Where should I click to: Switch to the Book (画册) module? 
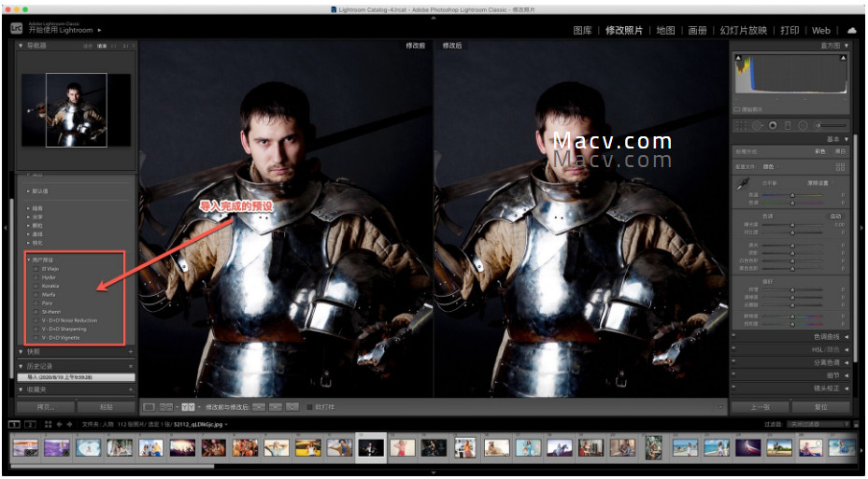pos(697,31)
